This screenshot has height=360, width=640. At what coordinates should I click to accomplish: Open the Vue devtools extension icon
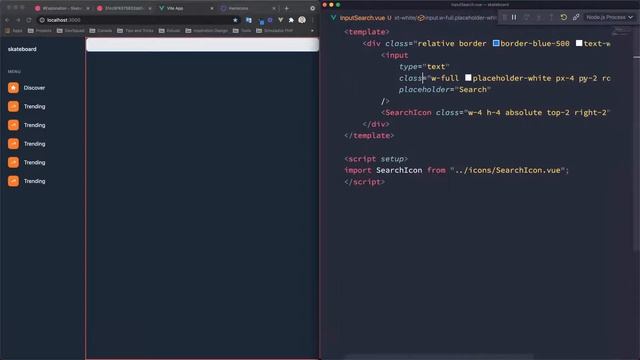(x=280, y=20)
